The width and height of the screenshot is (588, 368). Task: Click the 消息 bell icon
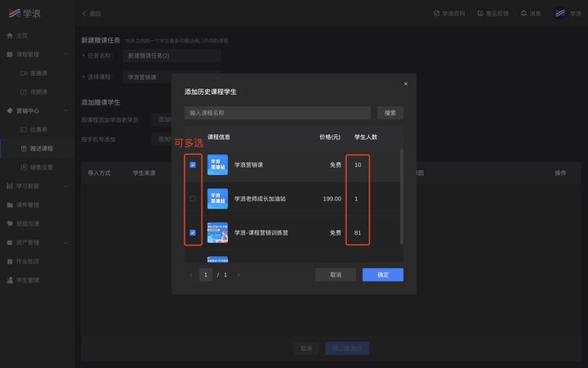[523, 14]
